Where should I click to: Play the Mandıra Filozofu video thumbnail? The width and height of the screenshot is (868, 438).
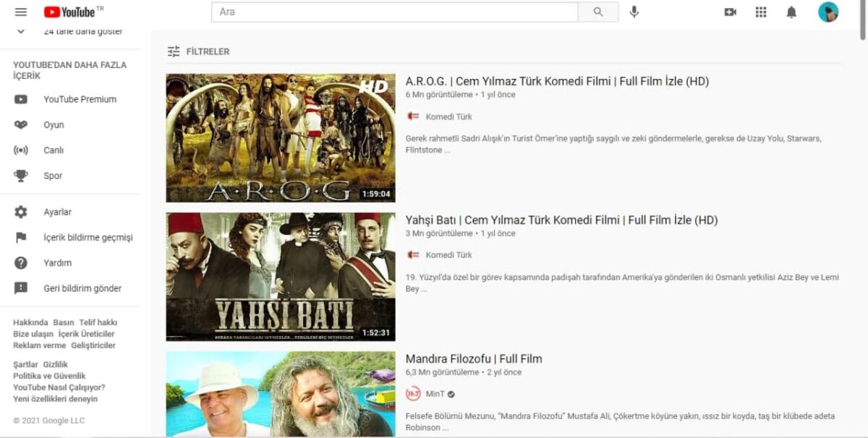pyautogui.click(x=281, y=394)
